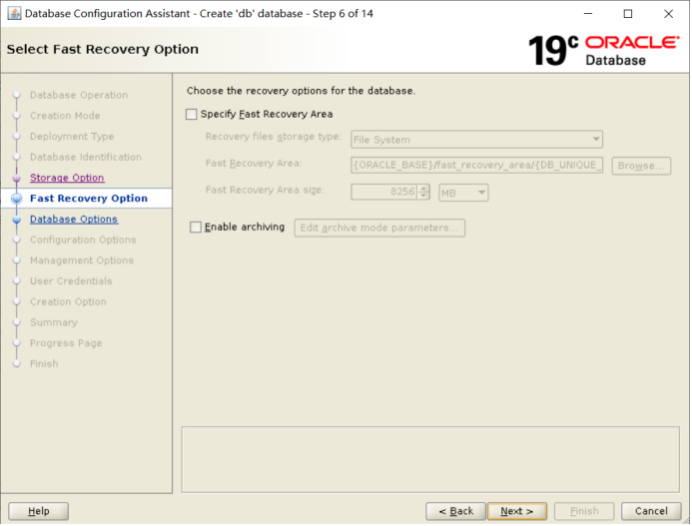Viewport: 692px width, 526px height.
Task: Click the Configuration Options step
Action: [x=83, y=240]
